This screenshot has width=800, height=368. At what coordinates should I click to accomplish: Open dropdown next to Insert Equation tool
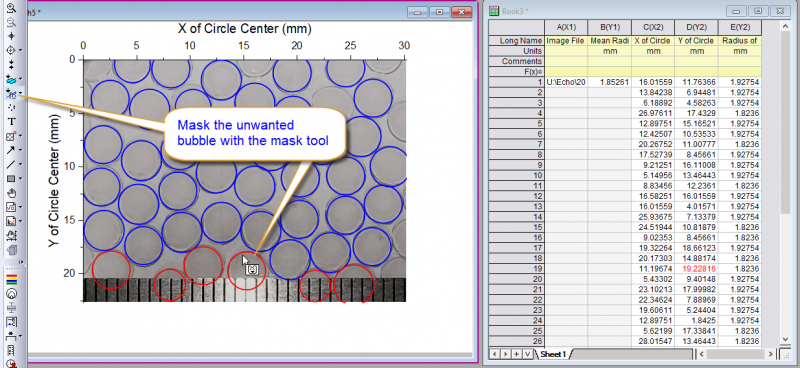[20, 207]
